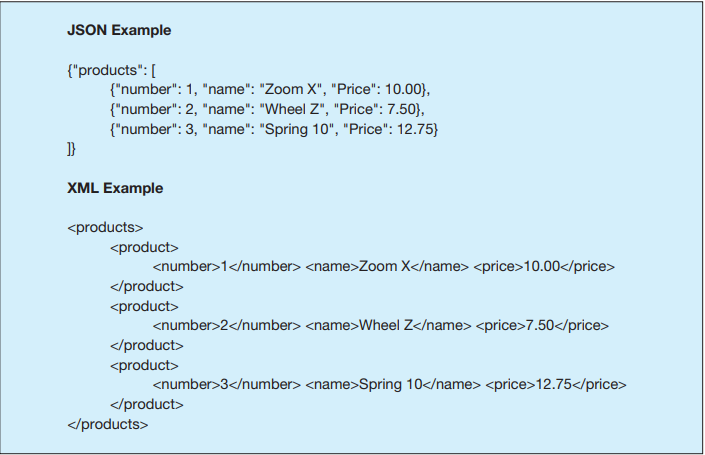705x455 pixels.
Task: Click the closing </products> tag
Action: [108, 424]
